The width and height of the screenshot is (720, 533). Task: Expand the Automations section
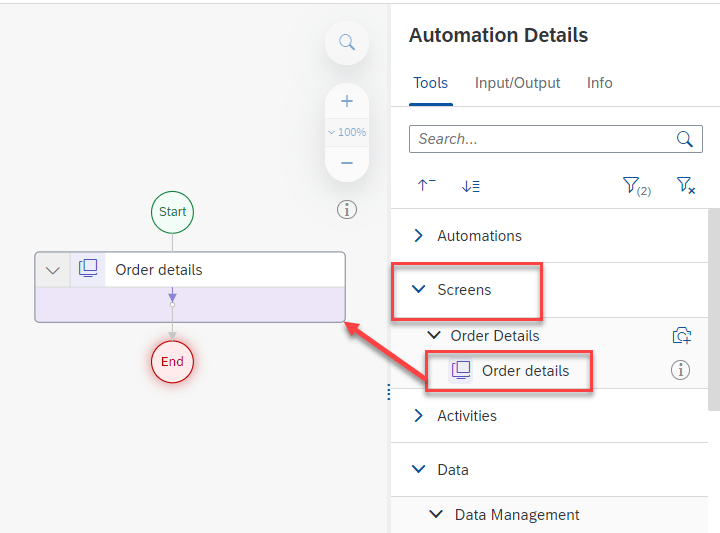pyautogui.click(x=419, y=236)
